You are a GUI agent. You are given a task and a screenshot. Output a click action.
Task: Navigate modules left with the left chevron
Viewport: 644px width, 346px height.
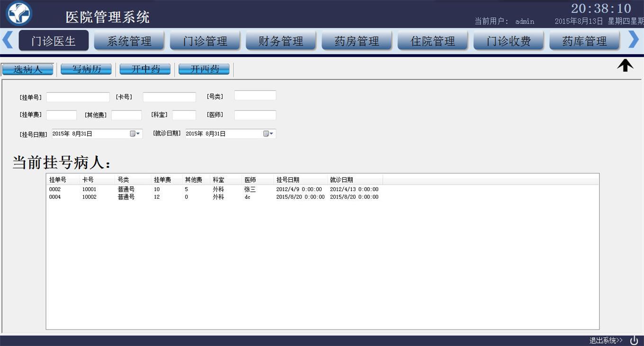coord(8,39)
